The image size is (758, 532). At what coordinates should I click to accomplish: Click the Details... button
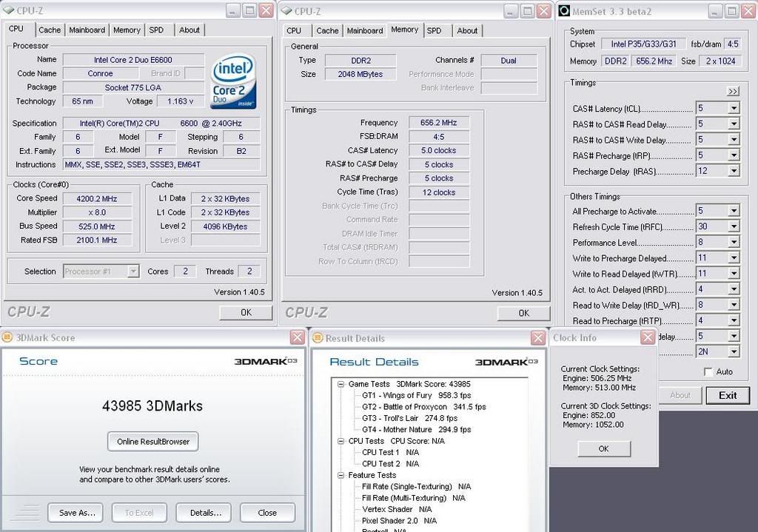coord(206,513)
